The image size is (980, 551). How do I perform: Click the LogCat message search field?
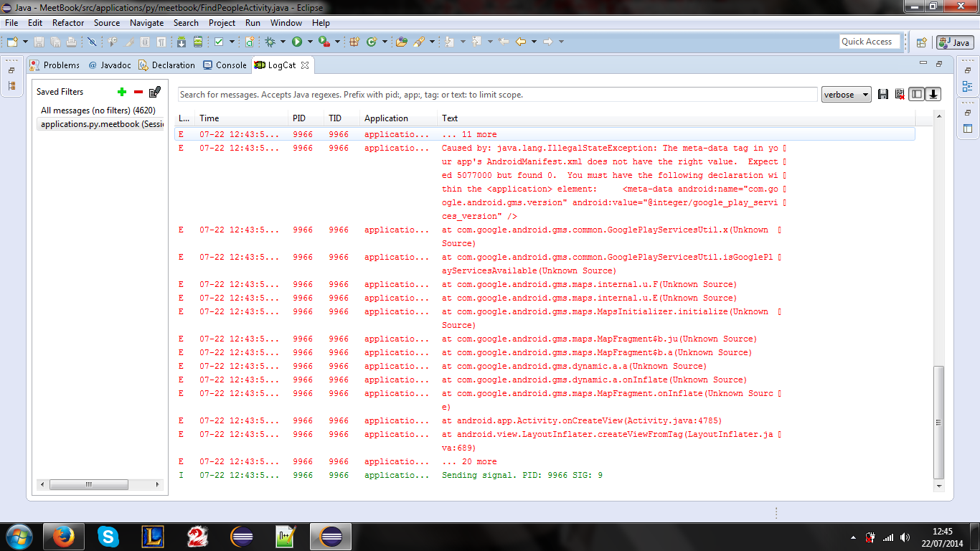[498, 95]
